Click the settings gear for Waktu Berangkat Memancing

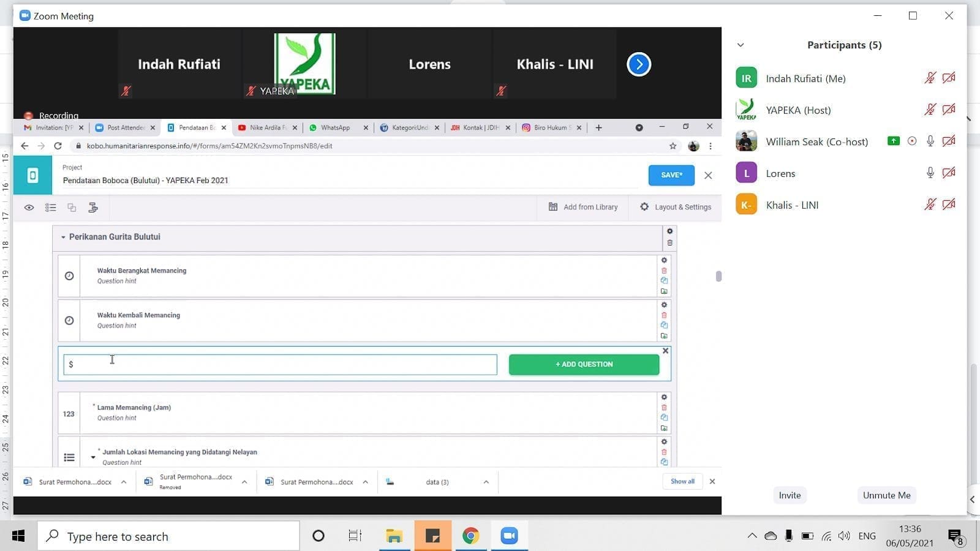[x=664, y=260]
